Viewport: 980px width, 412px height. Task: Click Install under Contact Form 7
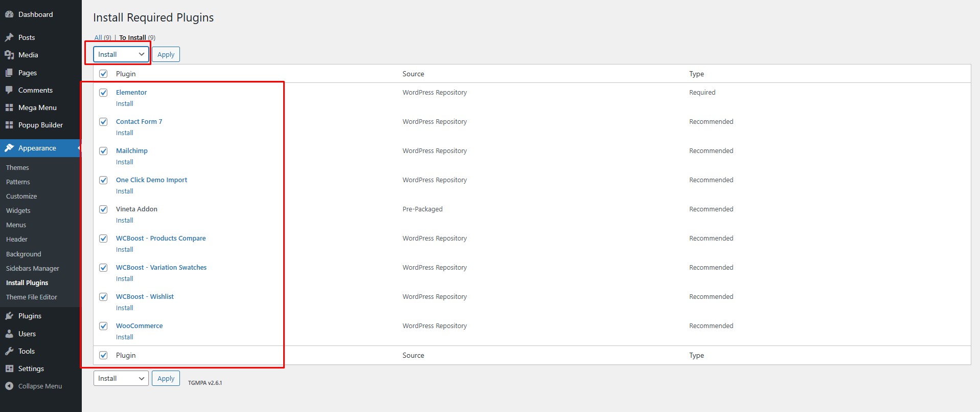click(125, 133)
